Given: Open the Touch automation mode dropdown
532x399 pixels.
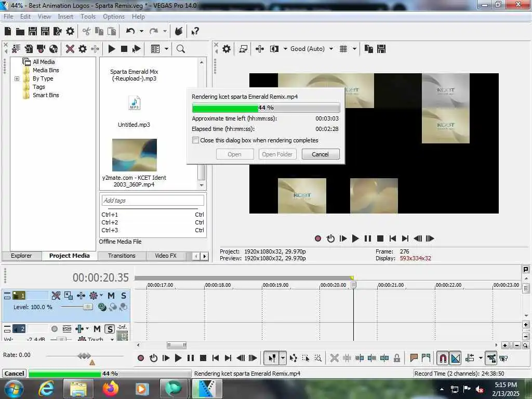Looking at the screenshot, I should 112,339.
